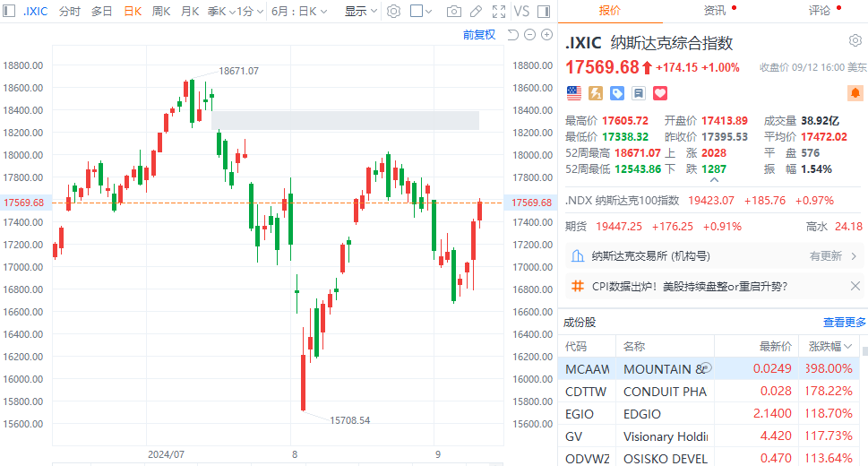Click the orange hashtag topic icon

578,286
